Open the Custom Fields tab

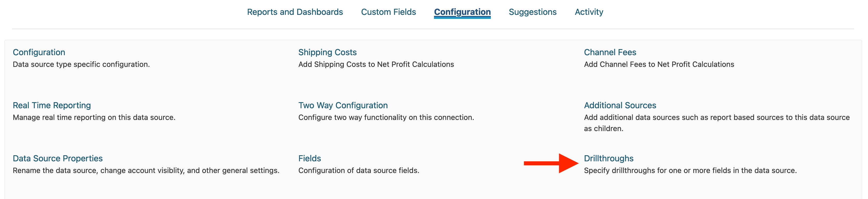[x=388, y=12]
